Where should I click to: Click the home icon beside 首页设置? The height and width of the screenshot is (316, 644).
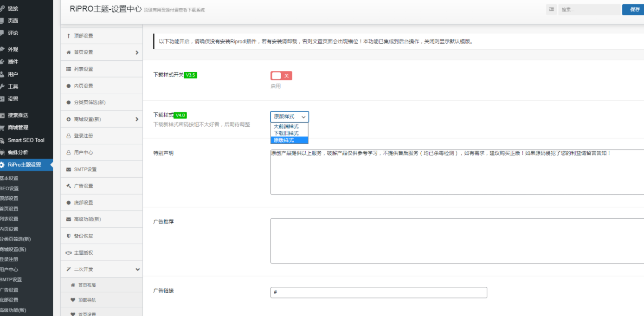click(69, 52)
